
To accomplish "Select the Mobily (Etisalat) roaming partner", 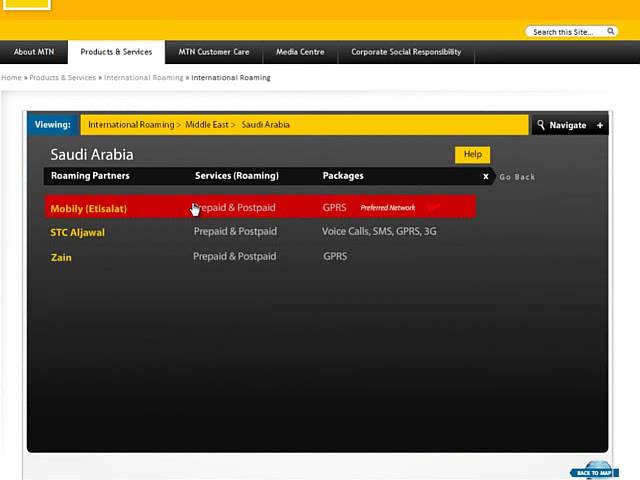I will tap(88, 209).
